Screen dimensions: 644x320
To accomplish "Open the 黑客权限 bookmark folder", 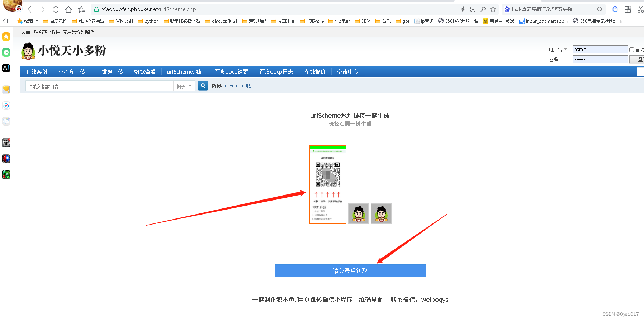I will [312, 21].
